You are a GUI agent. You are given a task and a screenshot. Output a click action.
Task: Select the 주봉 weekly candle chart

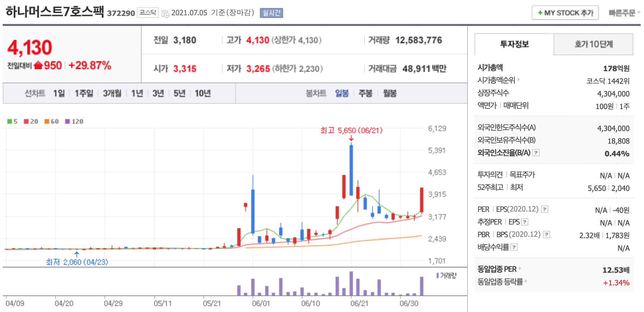click(x=366, y=93)
